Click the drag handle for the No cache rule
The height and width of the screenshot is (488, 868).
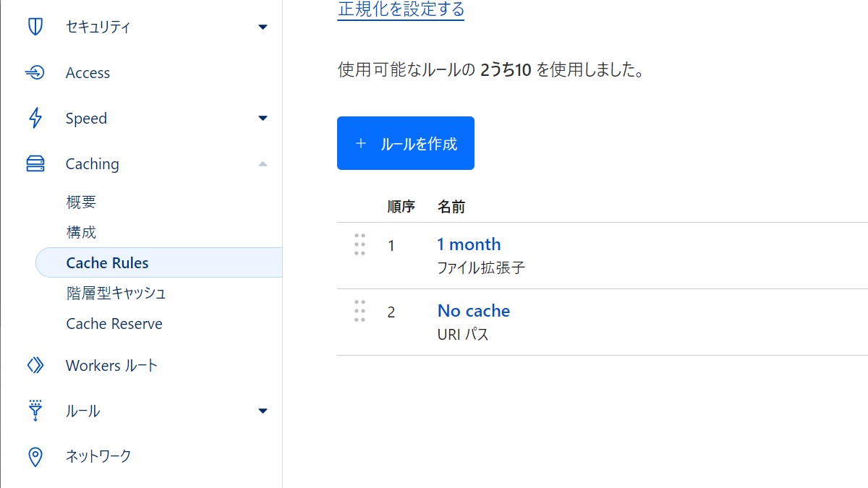tap(359, 311)
